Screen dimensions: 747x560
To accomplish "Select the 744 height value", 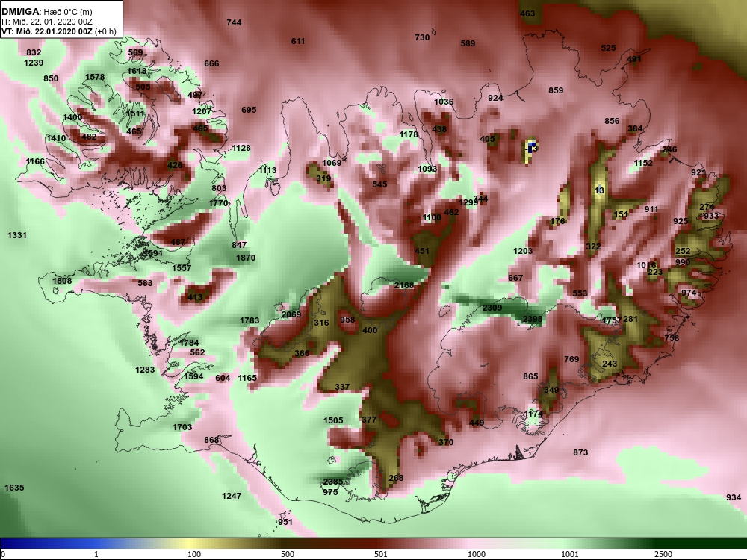I will point(234,22).
